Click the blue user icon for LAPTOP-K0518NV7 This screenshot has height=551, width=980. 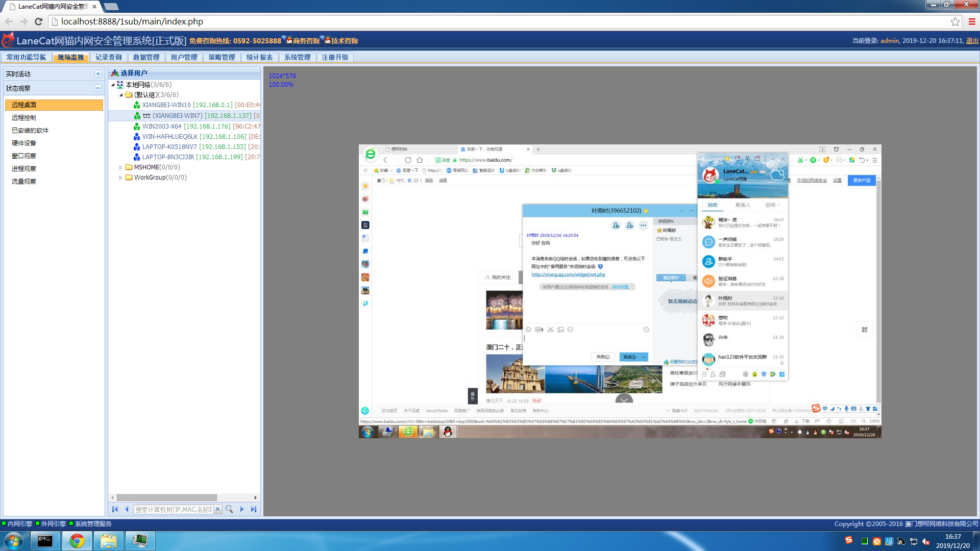(137, 147)
